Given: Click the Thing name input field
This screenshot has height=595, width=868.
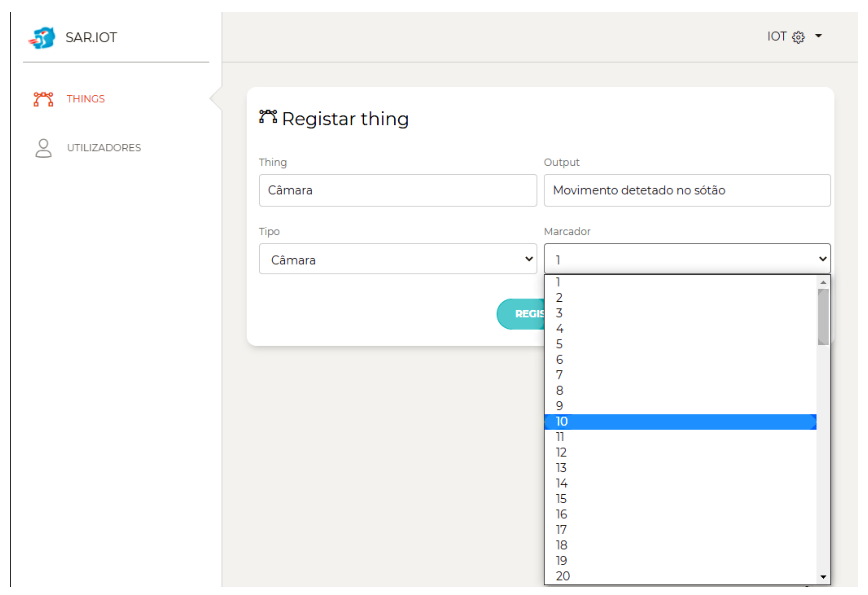Looking at the screenshot, I should pyautogui.click(x=398, y=191).
